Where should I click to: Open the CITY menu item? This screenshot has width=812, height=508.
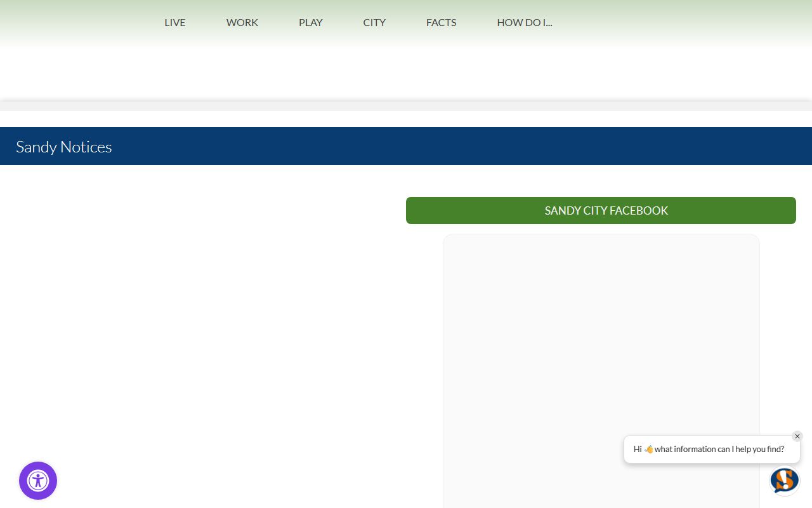pos(374,22)
